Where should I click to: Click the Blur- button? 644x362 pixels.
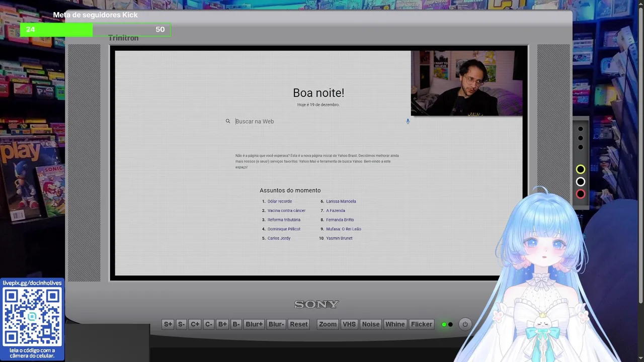click(276, 324)
